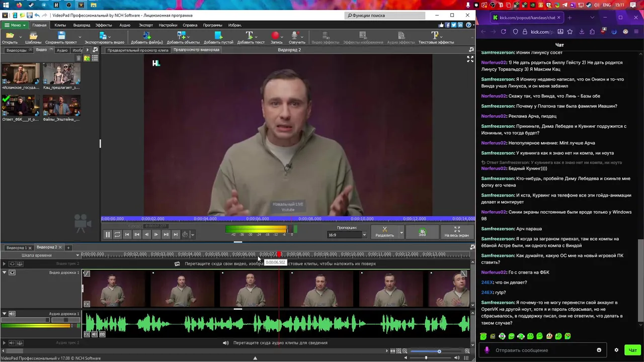Open the Settings (Настройки) menu tab

[168, 25]
